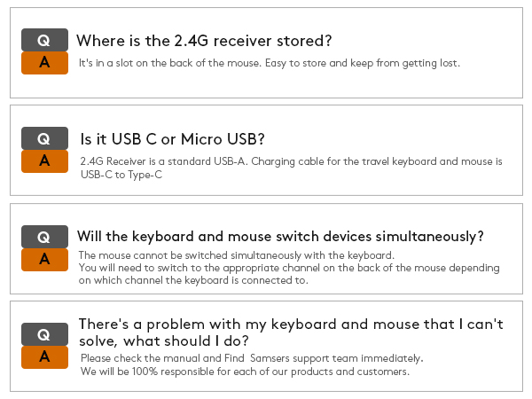Viewport: 532px width, 399px height.
Task: Click the orange A badge for receiver storage
Action: point(44,63)
